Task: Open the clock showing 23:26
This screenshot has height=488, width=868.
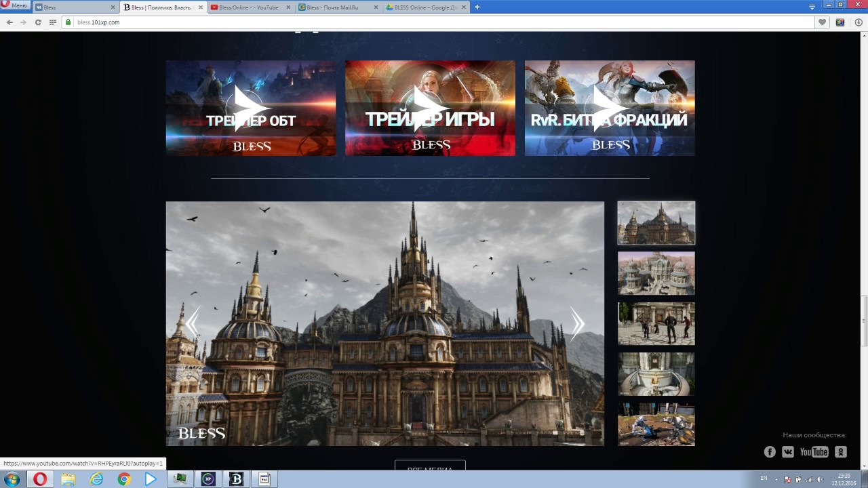Action: tap(844, 479)
